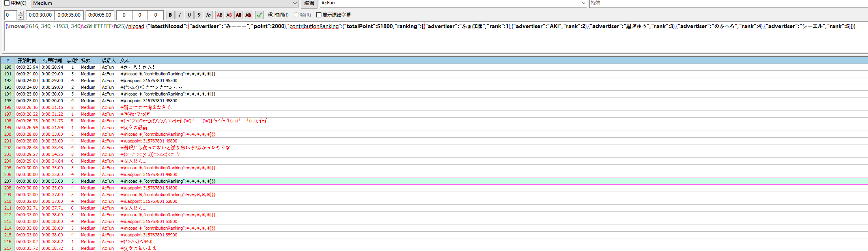
Task: Open the AcFun actor dropdown
Action: coord(454,3)
